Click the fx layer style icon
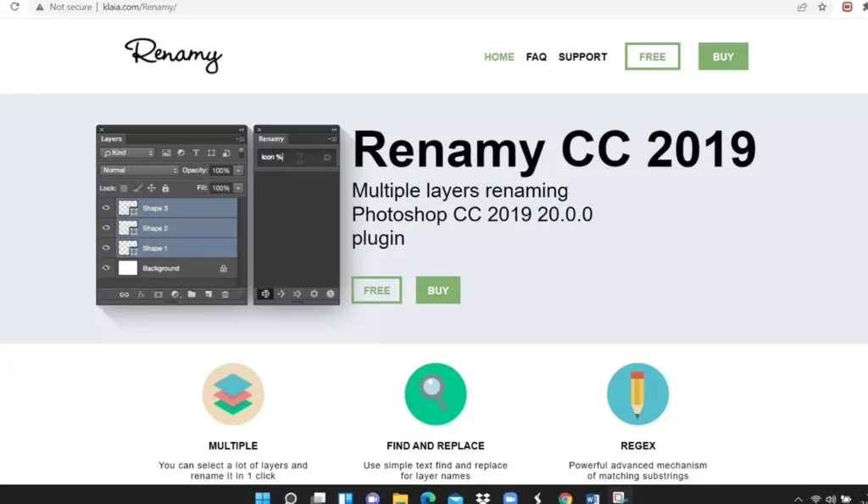 [x=142, y=294]
